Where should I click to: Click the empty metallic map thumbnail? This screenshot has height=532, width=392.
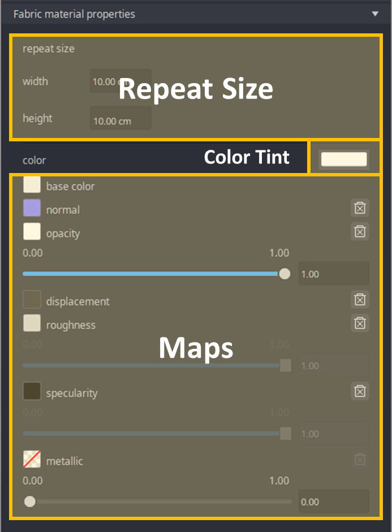coord(32,459)
